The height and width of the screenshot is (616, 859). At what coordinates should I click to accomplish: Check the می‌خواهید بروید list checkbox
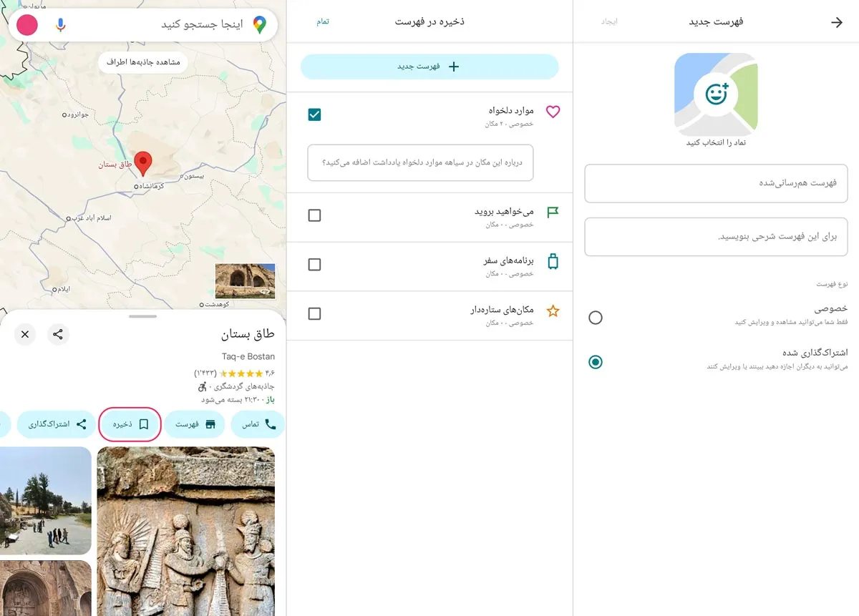pyautogui.click(x=314, y=215)
